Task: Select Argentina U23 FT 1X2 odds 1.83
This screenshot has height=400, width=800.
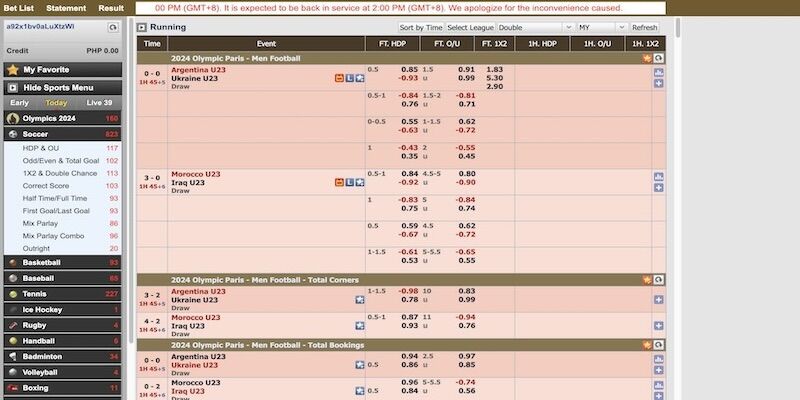Action: 494,69
